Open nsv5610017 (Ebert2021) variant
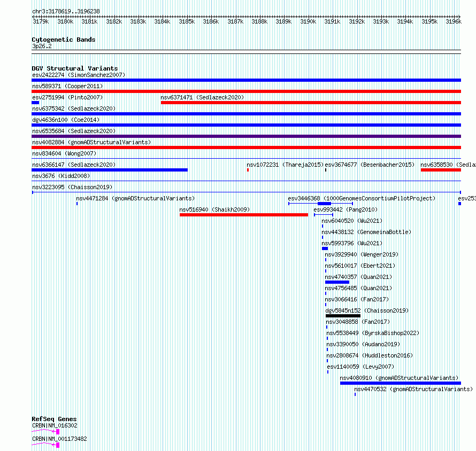The image size is (476, 451). coord(360,266)
